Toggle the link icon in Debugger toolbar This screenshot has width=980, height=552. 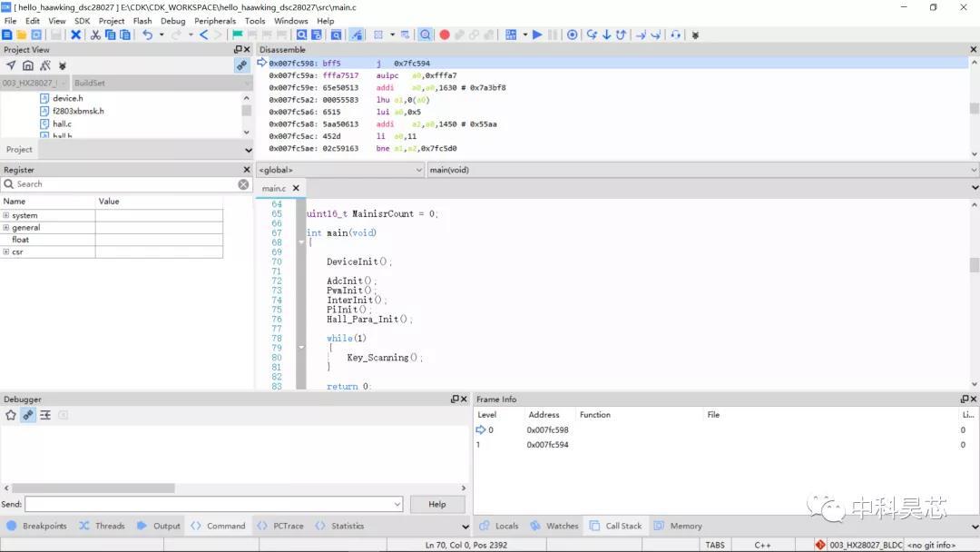tap(28, 415)
